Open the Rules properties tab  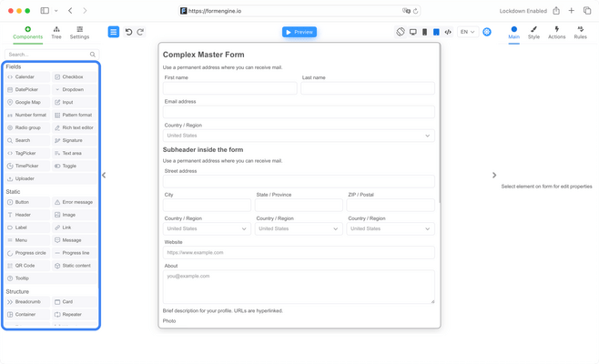tap(580, 33)
